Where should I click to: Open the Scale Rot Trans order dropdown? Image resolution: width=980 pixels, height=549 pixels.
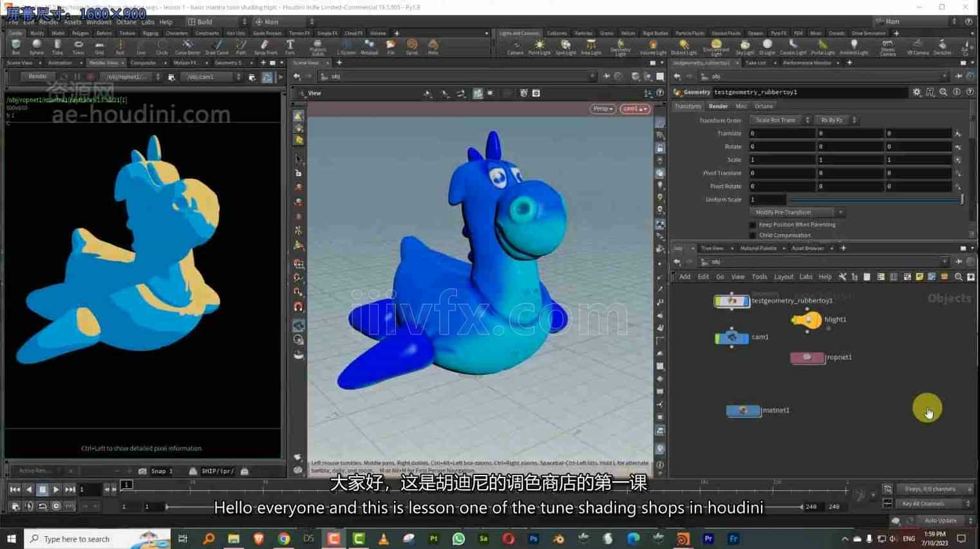point(781,120)
